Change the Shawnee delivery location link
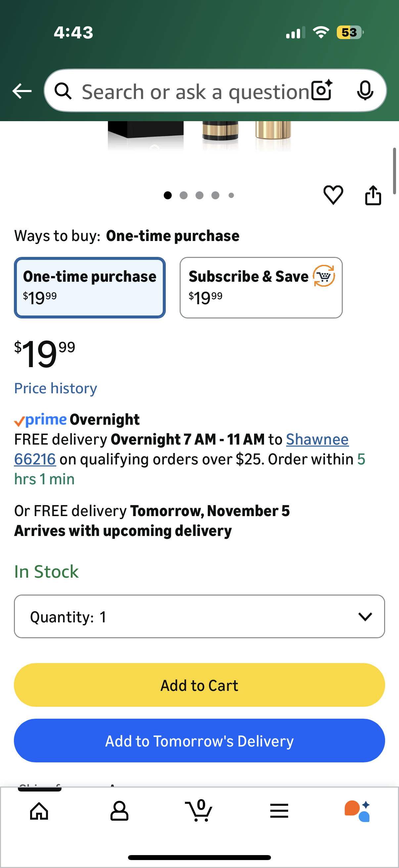The image size is (399, 868). (317, 439)
